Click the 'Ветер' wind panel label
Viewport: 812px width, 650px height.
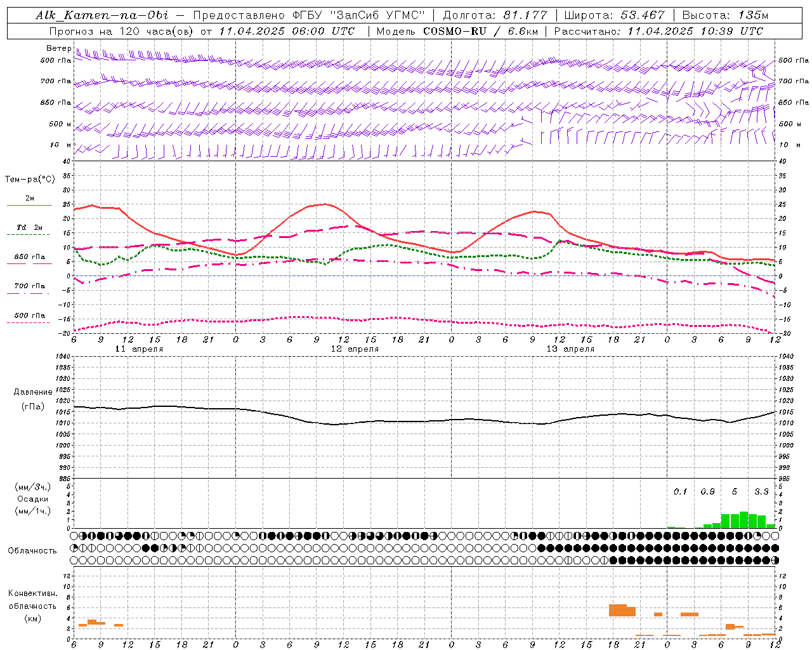click(x=58, y=48)
